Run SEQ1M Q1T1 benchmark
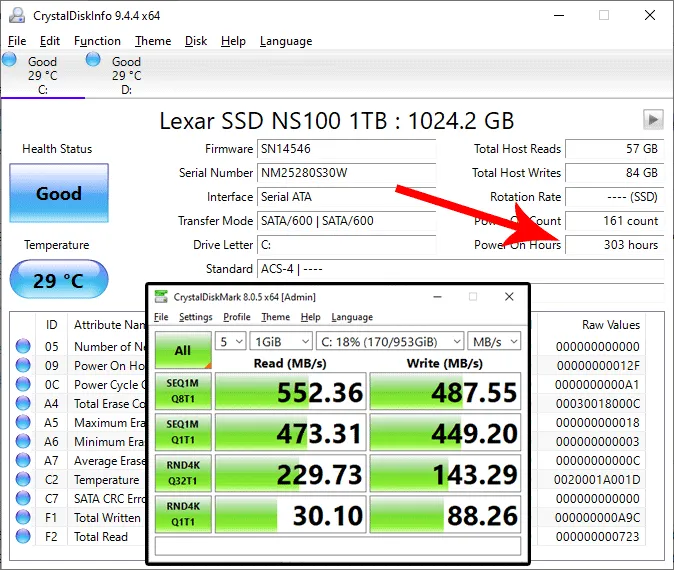This screenshot has width=674, height=570. tap(183, 432)
